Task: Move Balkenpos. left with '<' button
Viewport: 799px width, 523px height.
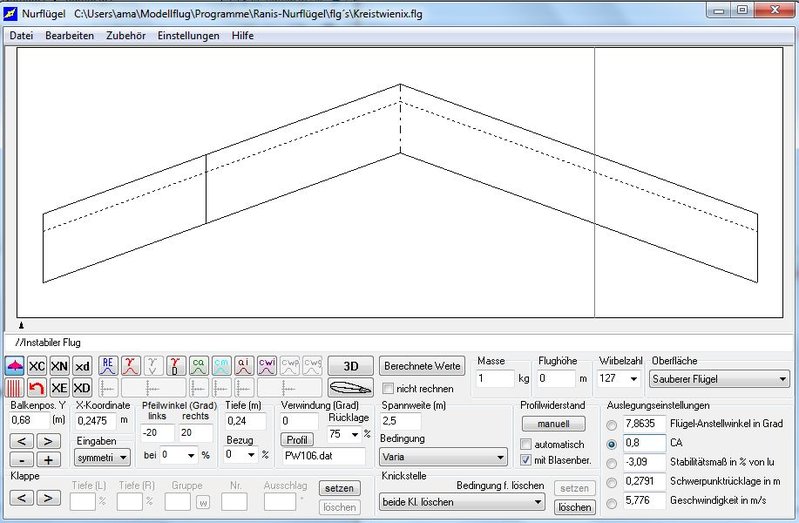Action: (x=22, y=441)
